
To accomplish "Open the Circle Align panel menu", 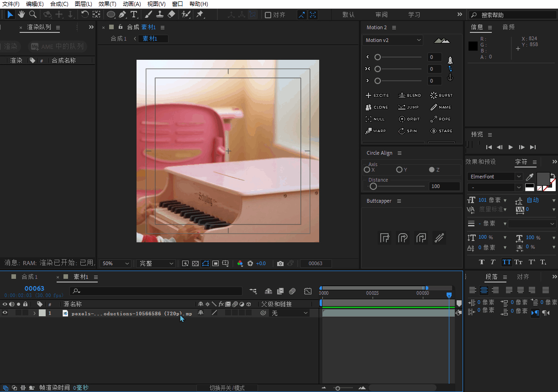I will pyautogui.click(x=400, y=153).
